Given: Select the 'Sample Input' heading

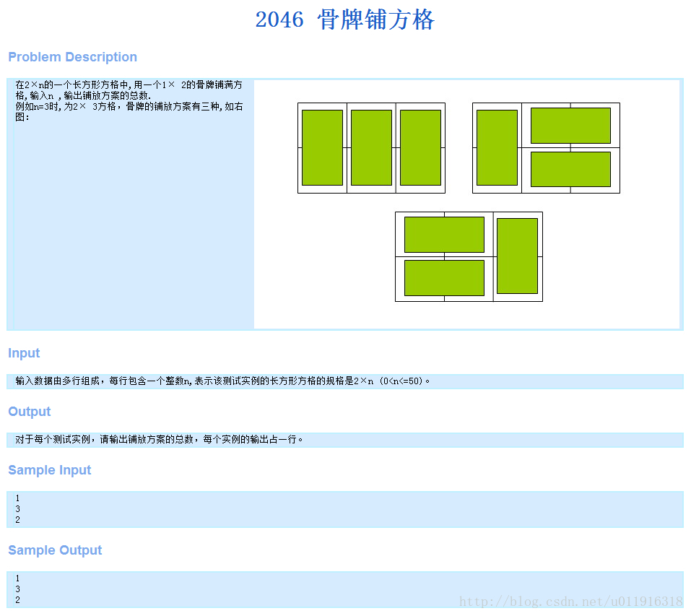Looking at the screenshot, I should pos(49,470).
